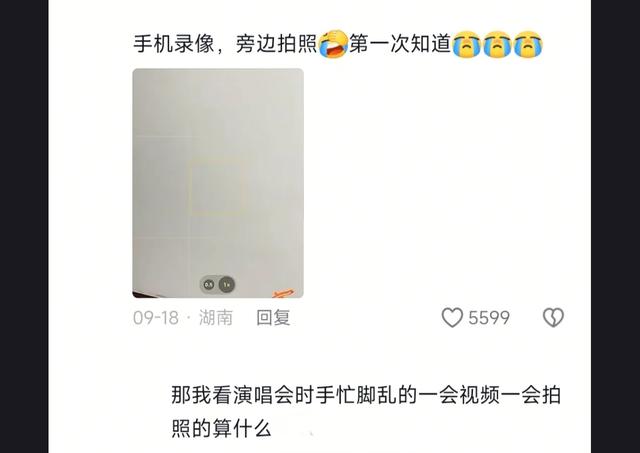This screenshot has height=453, width=640.
Task: Tap the broken heart dislike icon
Action: (553, 318)
